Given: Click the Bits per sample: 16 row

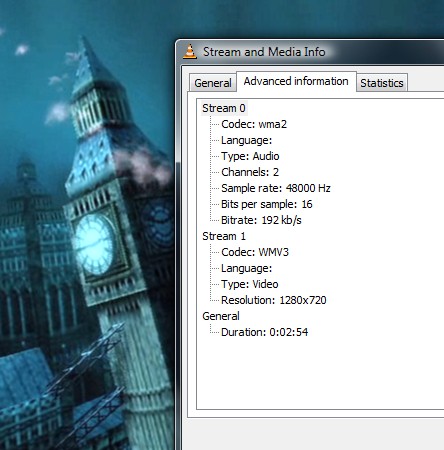Looking at the screenshot, I should (x=267, y=204).
